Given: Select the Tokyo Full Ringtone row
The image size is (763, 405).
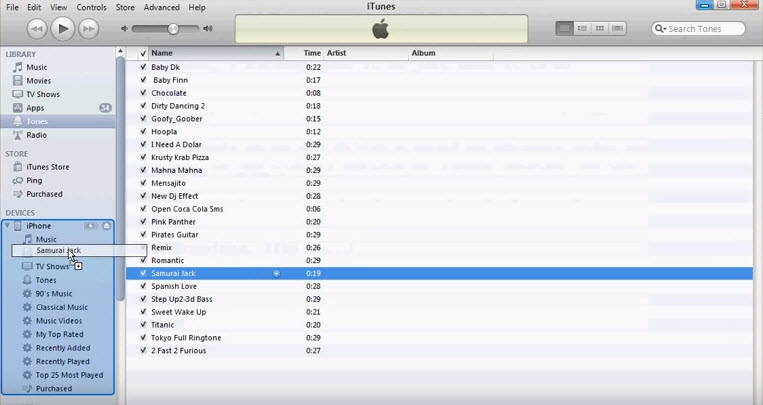Looking at the screenshot, I should point(439,338).
